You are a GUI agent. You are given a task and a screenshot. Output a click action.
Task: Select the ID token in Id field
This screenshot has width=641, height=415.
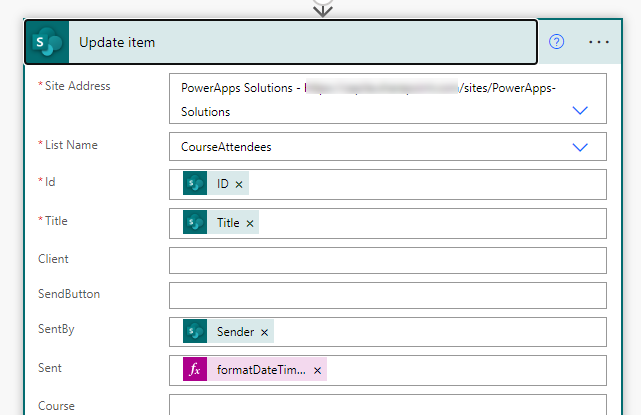(215, 183)
